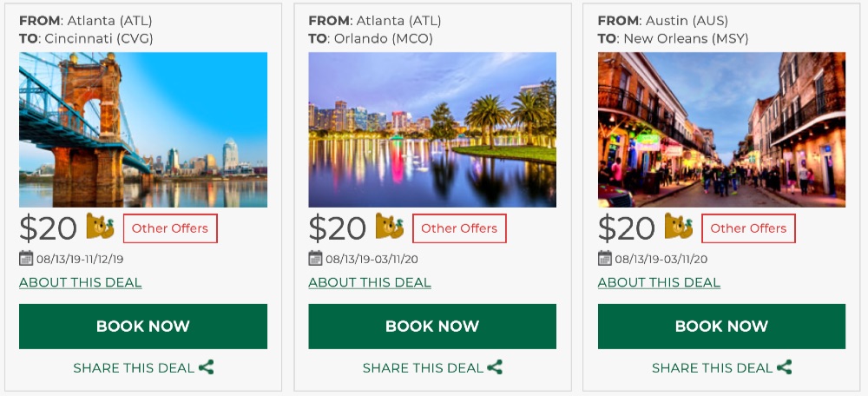Click the mascot icon on Cincinnati deal
Image resolution: width=868 pixels, height=396 pixels.
click(x=100, y=228)
